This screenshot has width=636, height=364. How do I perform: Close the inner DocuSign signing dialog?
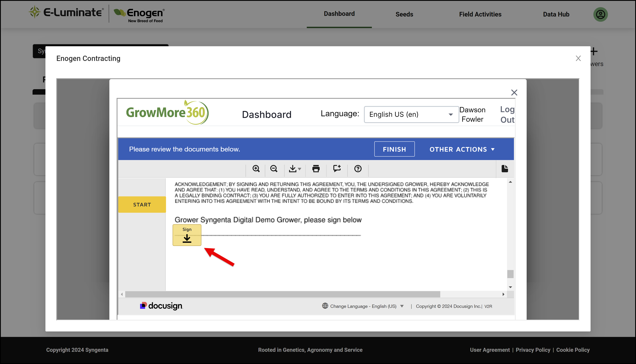514,92
